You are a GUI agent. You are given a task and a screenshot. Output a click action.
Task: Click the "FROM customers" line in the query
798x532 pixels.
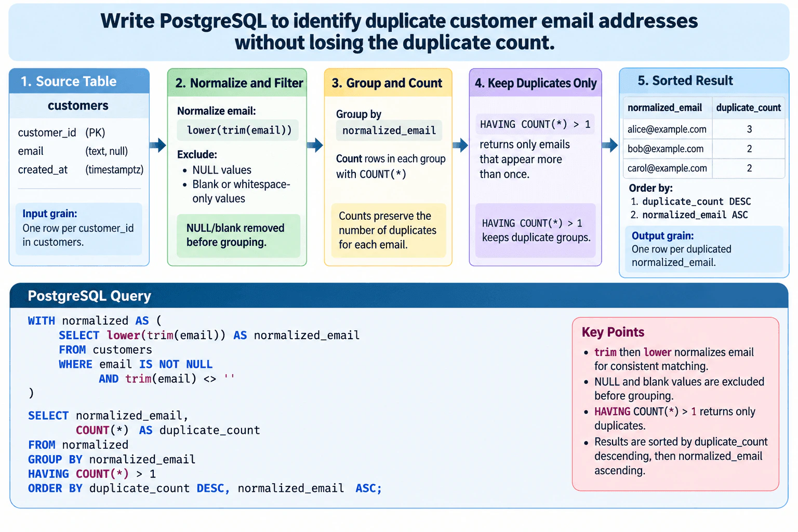105,350
